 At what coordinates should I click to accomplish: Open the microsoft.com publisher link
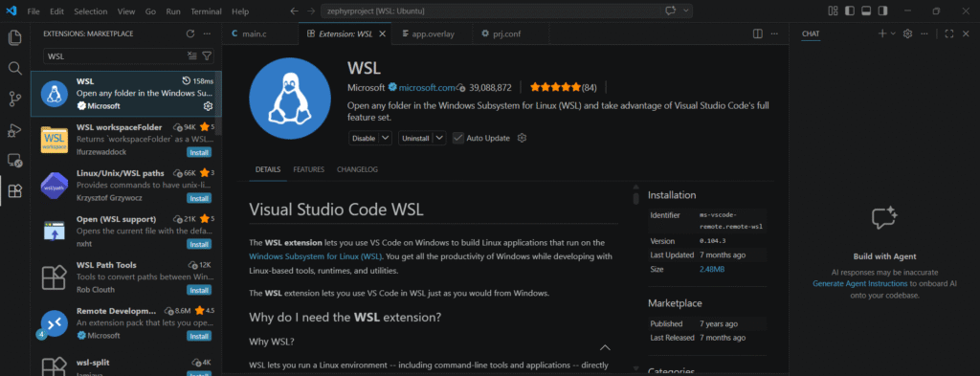[427, 87]
